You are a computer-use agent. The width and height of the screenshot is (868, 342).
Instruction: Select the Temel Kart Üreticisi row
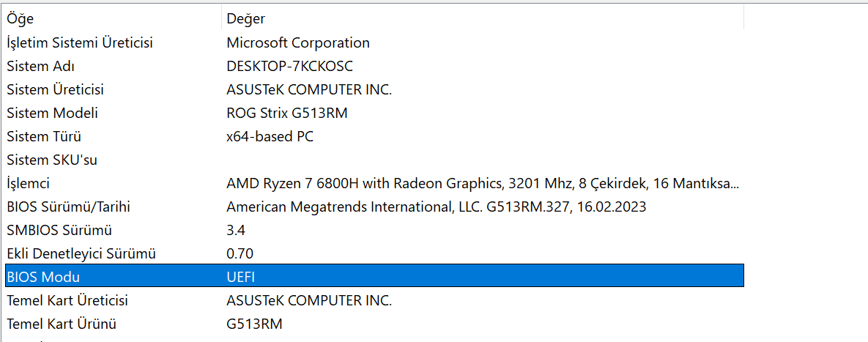[x=67, y=300]
